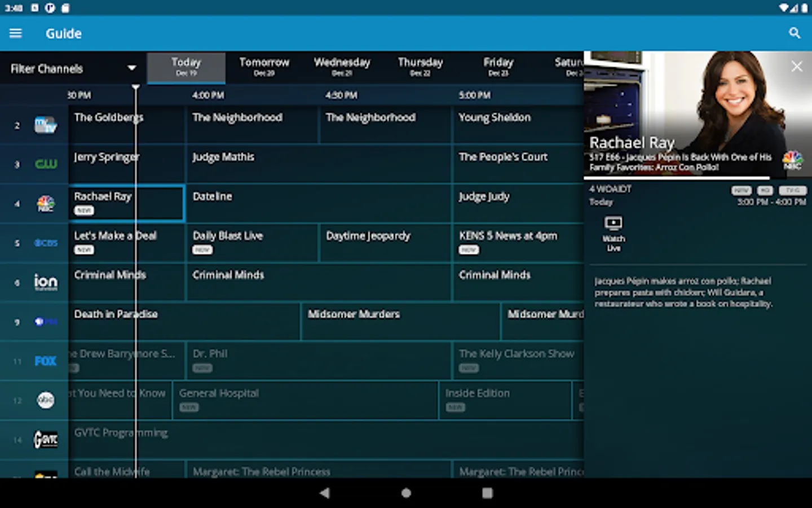The image size is (812, 508).
Task: Tap the current-time marker on timeline
Action: [135, 87]
